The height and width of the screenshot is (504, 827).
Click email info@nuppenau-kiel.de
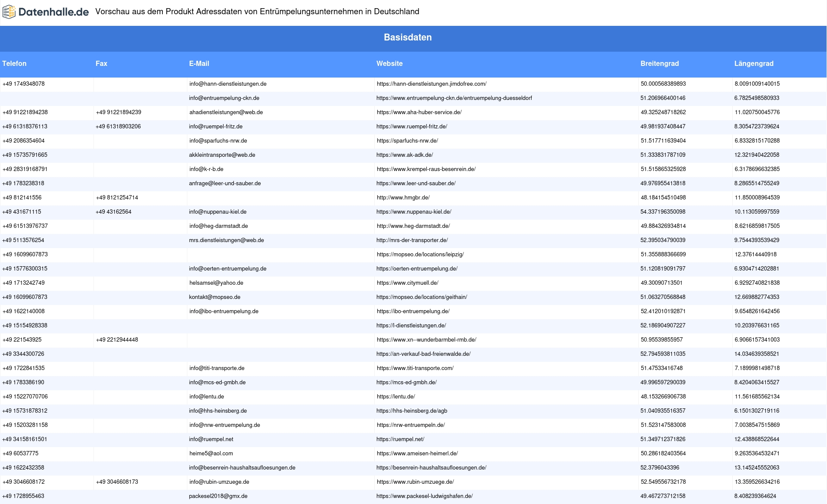coord(218,212)
